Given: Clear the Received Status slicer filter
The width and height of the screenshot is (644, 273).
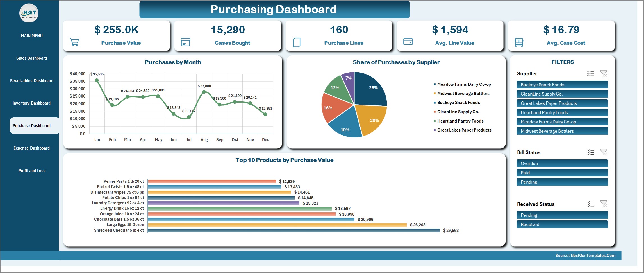Looking at the screenshot, I should [604, 204].
